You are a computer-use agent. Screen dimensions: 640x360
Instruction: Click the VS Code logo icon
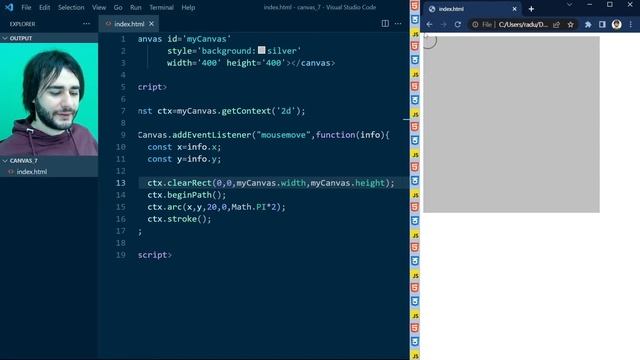point(9,7)
